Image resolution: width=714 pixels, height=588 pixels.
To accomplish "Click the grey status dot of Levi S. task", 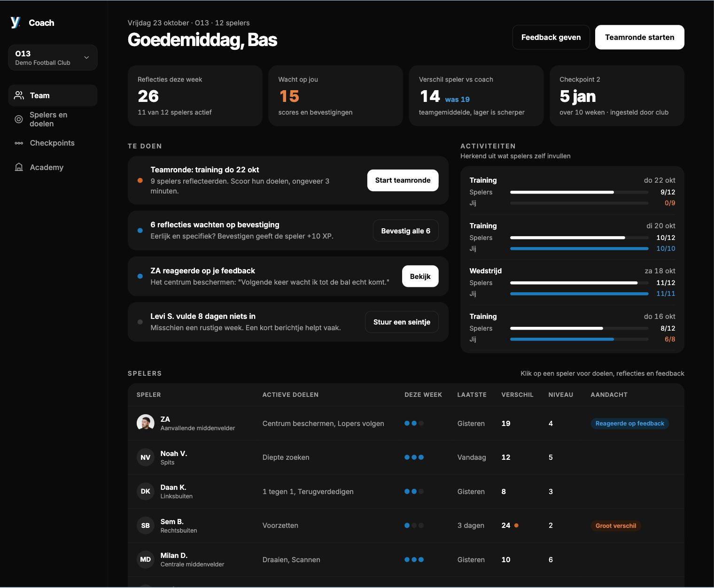I will 140,322.
